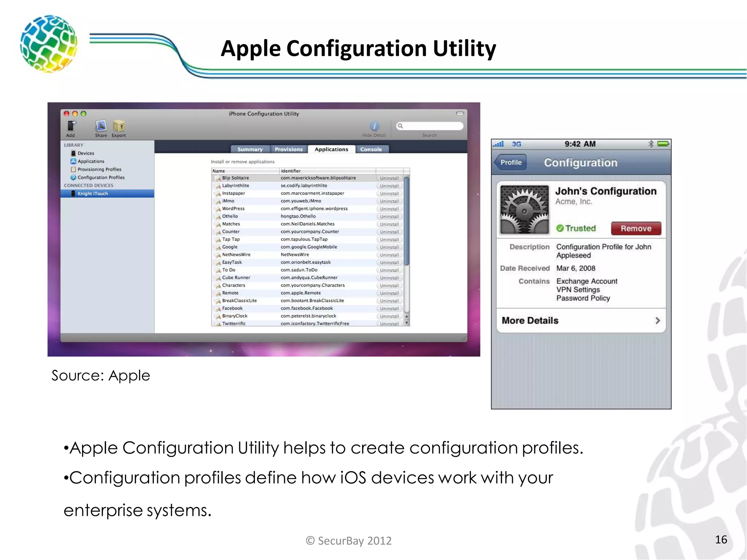
Task: Tap the Bluetooth status icon
Action: click(651, 144)
